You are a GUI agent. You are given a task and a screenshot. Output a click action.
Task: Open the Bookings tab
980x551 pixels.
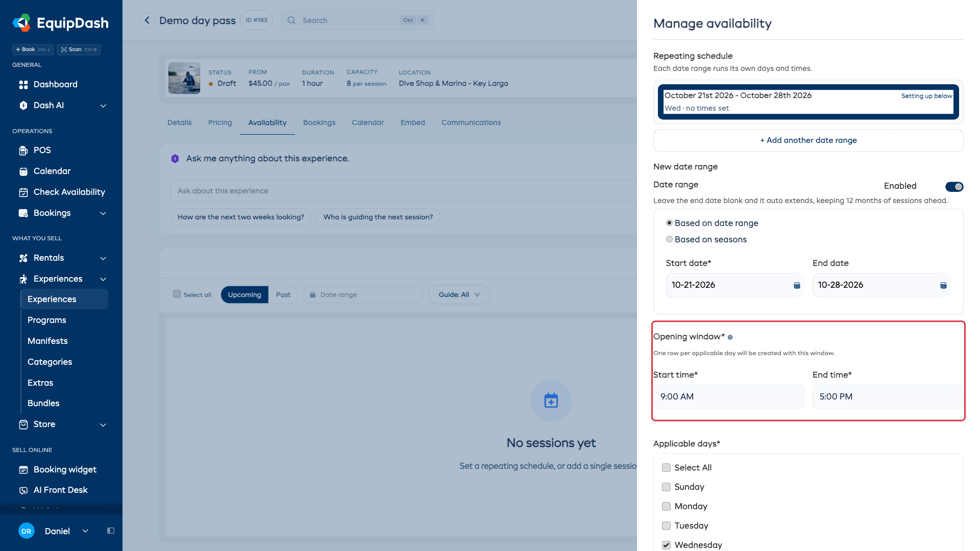pyautogui.click(x=319, y=123)
